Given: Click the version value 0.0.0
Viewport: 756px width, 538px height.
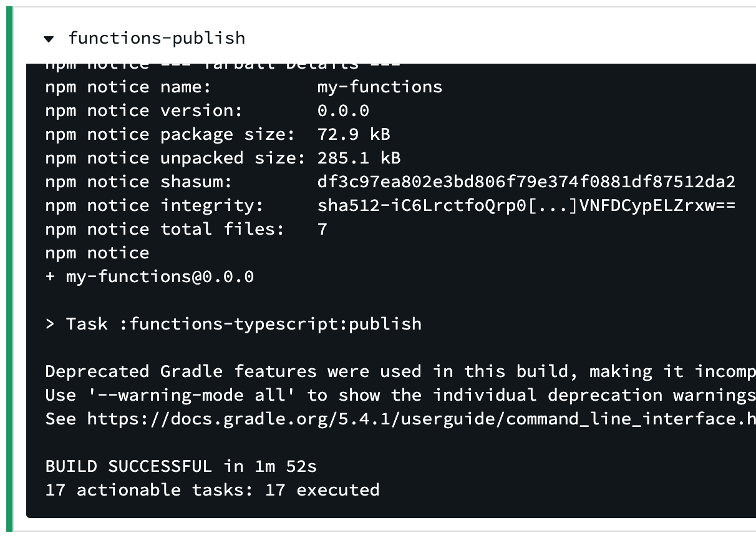Looking at the screenshot, I should pos(342,110).
